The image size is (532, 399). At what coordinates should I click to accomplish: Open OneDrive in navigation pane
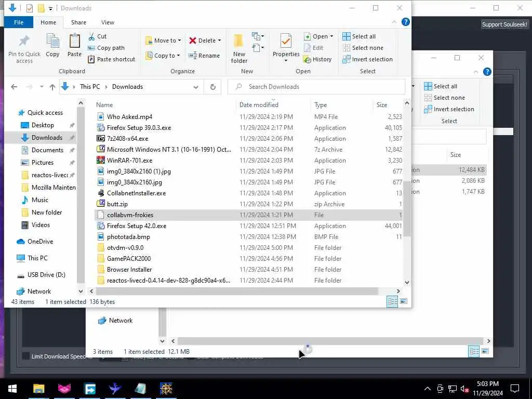35,242
